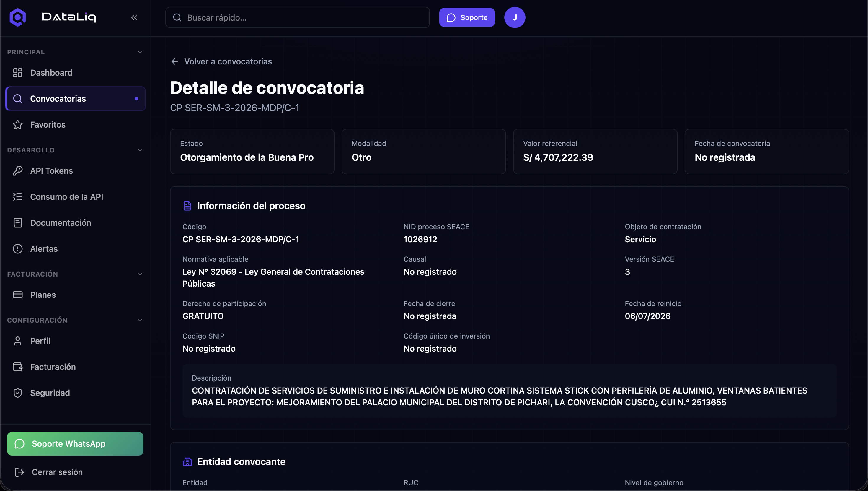Click Detalle de convocatoria heading

(267, 88)
